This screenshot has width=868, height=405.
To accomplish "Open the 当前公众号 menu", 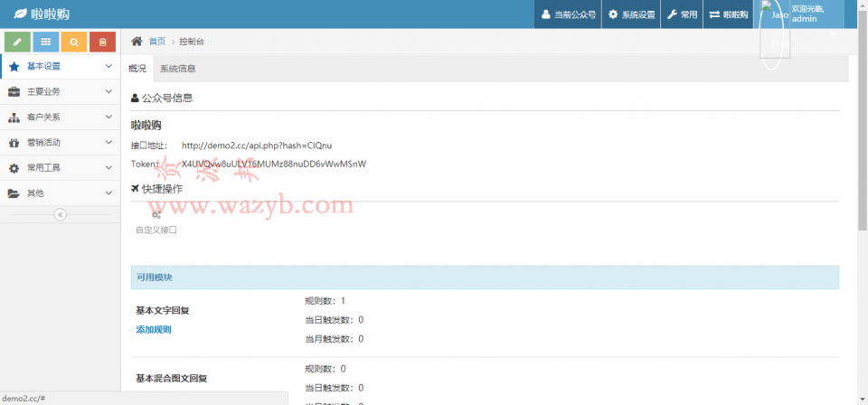I will 569,14.
